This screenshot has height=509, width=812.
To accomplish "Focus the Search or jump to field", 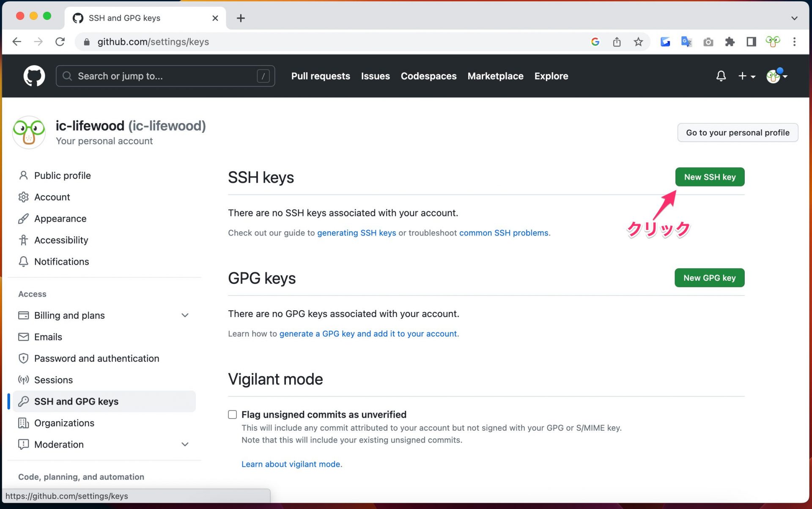I will [165, 76].
